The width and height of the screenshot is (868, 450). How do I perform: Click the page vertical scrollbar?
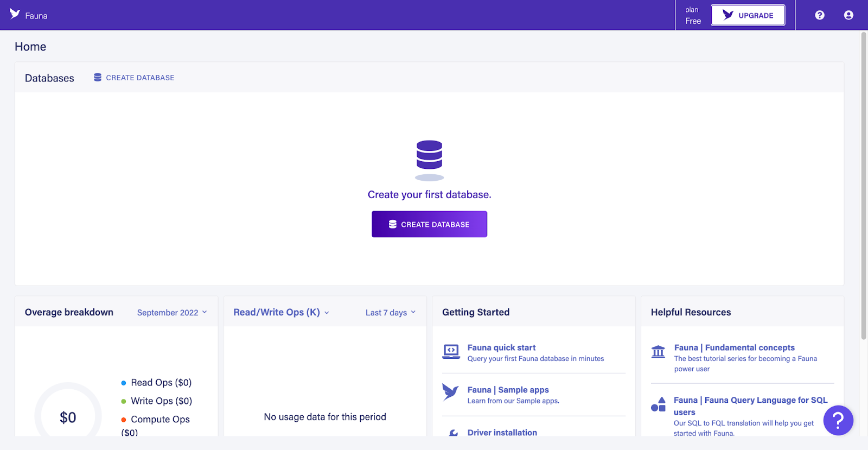pos(864,186)
